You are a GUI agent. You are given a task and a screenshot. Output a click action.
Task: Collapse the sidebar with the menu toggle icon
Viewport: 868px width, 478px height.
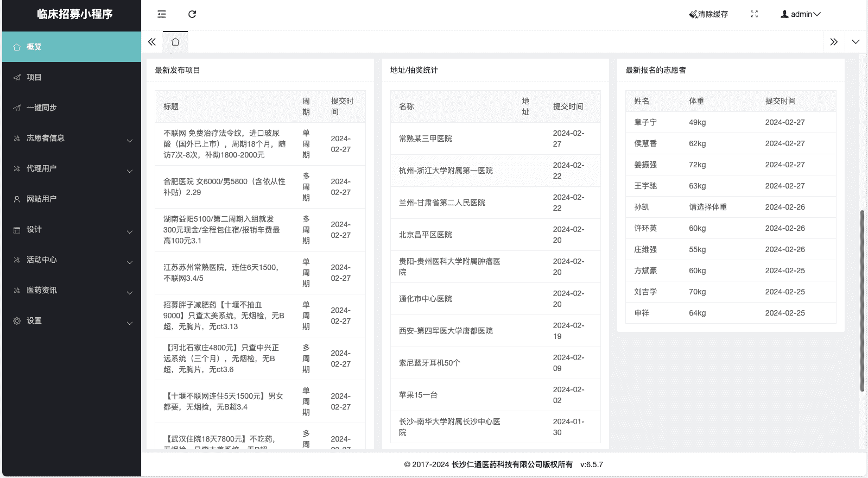[x=162, y=14]
